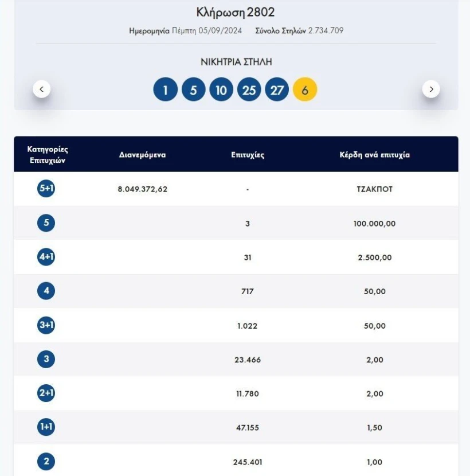
Task: Click the Κλήρωση 2802 draw title
Action: point(236,13)
